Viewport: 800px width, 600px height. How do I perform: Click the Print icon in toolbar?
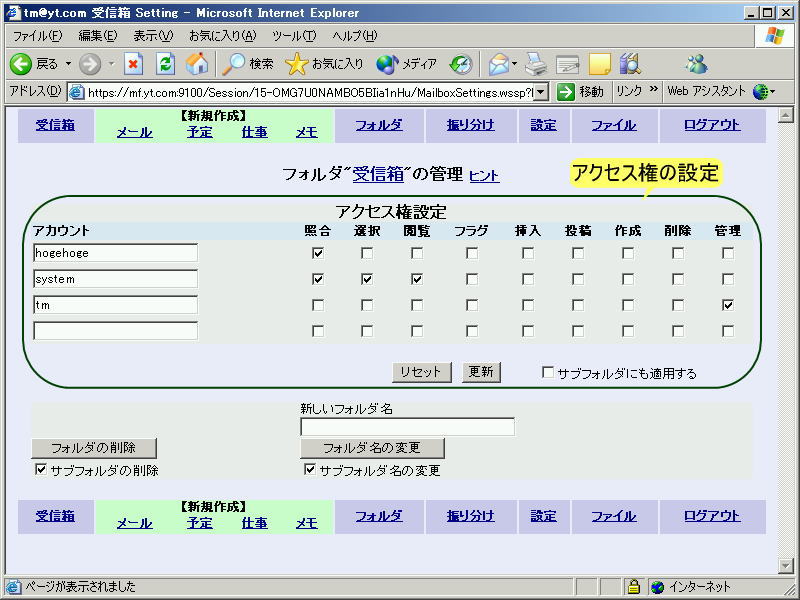pyautogui.click(x=537, y=64)
